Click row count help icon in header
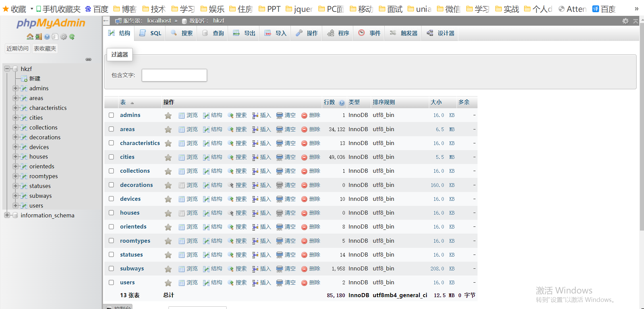 click(342, 103)
